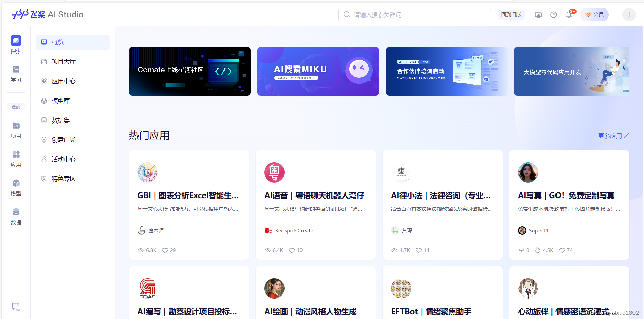
Task: Click the 回到旧版 button
Action: [511, 15]
